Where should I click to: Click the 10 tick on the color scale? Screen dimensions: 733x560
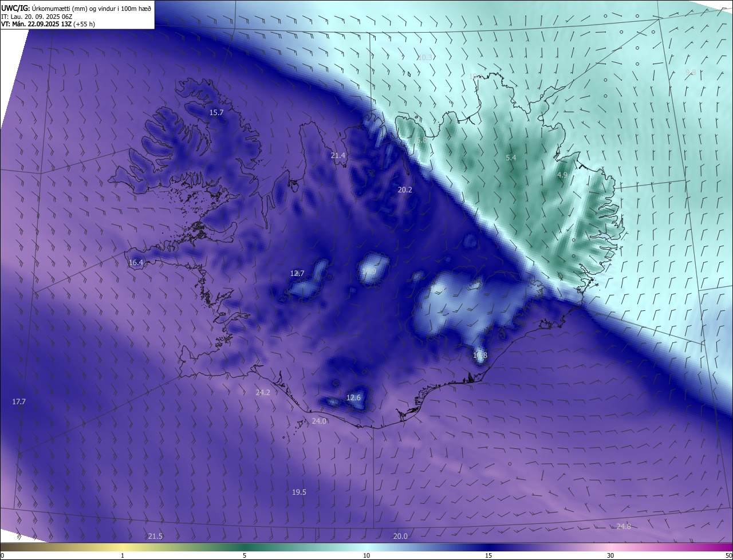(x=366, y=555)
